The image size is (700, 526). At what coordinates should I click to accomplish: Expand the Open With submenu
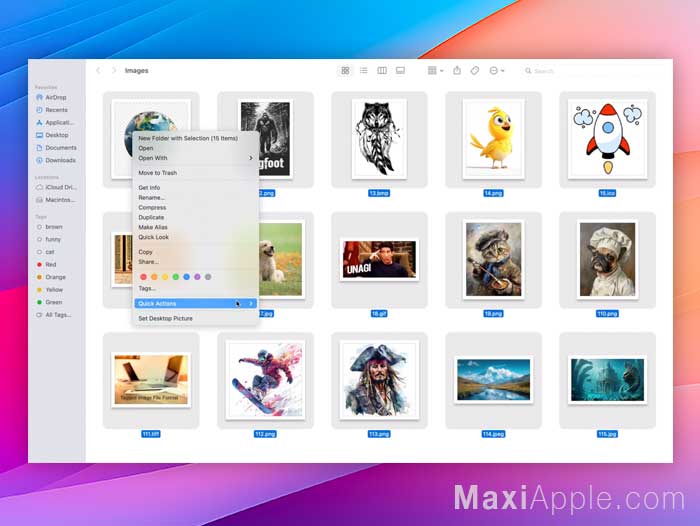coord(196,158)
